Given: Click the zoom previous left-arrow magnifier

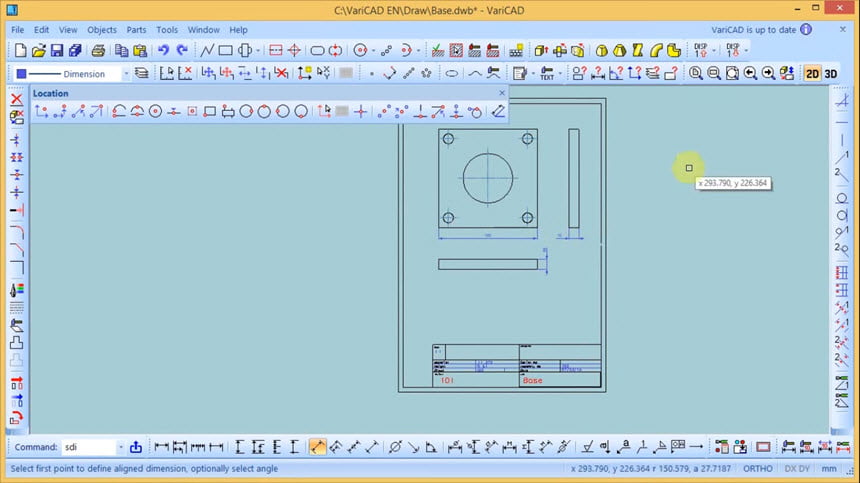Looking at the screenshot, I should click(750, 73).
